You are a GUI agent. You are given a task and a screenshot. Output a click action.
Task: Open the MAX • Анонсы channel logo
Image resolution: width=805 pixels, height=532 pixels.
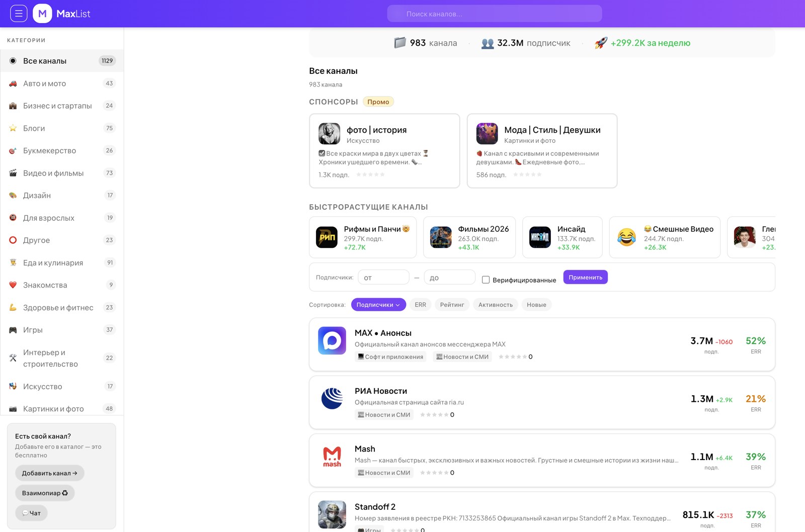coord(332,340)
